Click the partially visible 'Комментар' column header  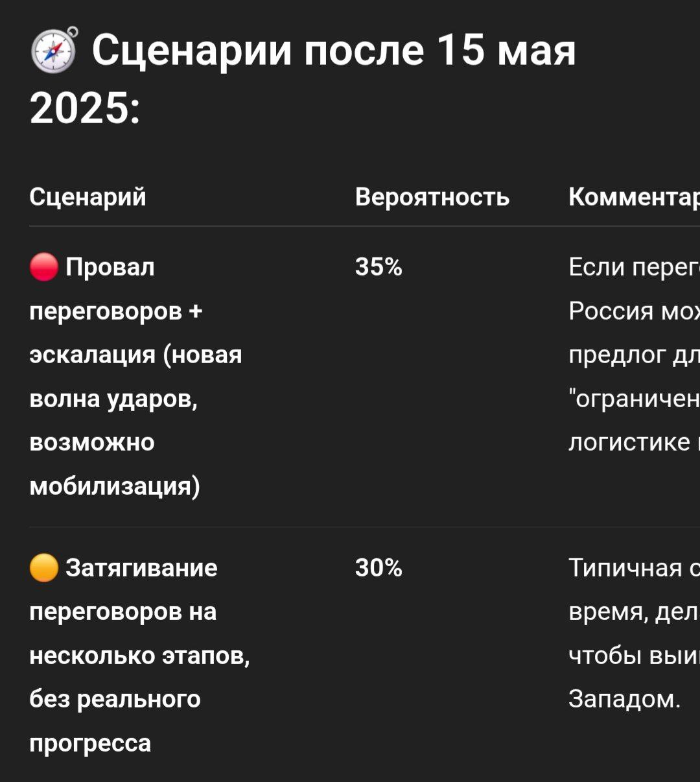tap(634, 196)
